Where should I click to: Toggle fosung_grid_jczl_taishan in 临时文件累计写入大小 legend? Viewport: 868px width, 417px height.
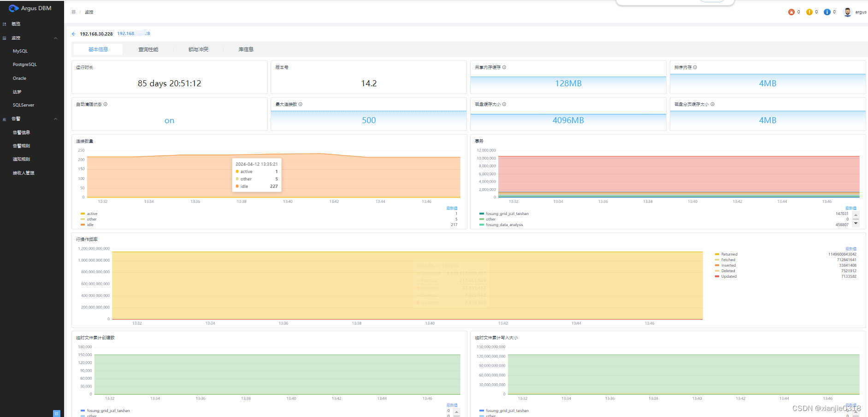tap(504, 411)
